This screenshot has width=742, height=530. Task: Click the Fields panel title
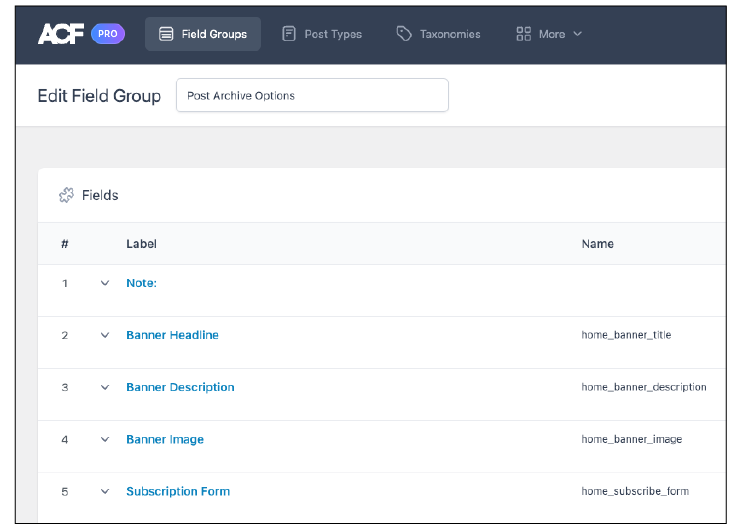pyautogui.click(x=100, y=195)
